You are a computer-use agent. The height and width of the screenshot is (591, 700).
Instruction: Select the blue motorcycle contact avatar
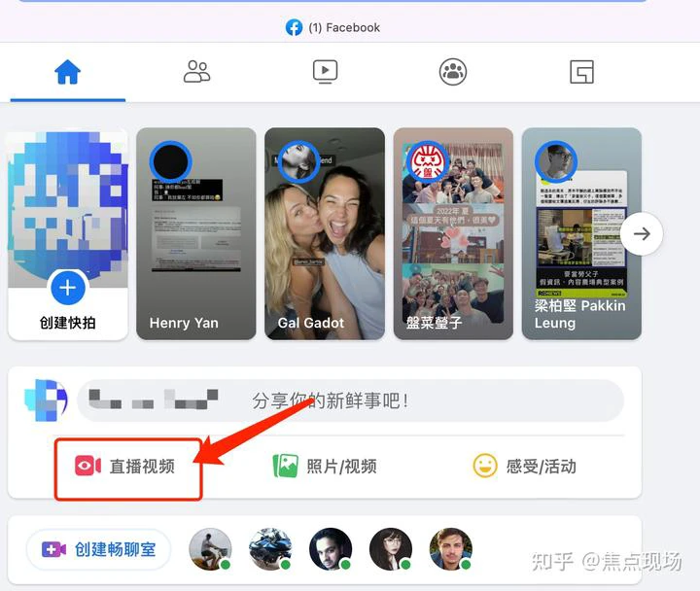(x=270, y=549)
